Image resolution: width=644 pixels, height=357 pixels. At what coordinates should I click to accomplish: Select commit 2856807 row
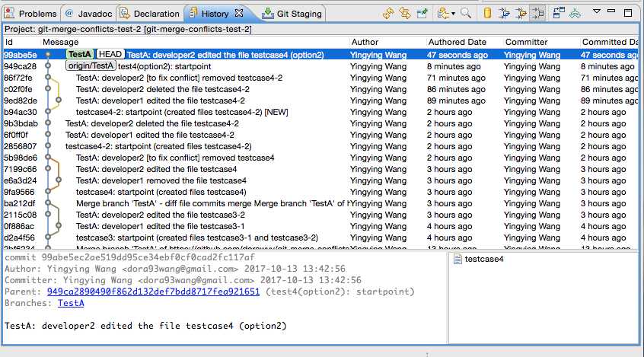coord(320,147)
